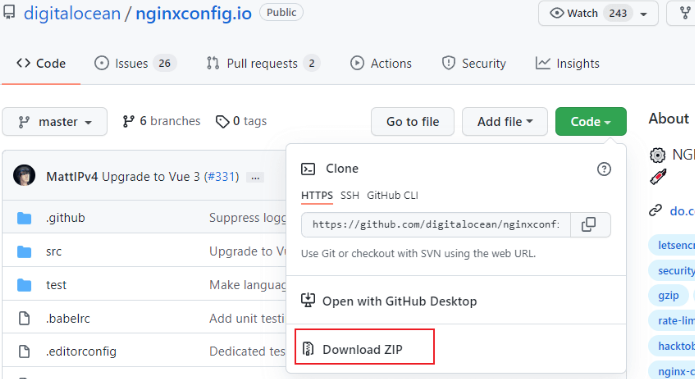View the 6 branches link
Viewport: 695px width, 379px height.
[161, 121]
